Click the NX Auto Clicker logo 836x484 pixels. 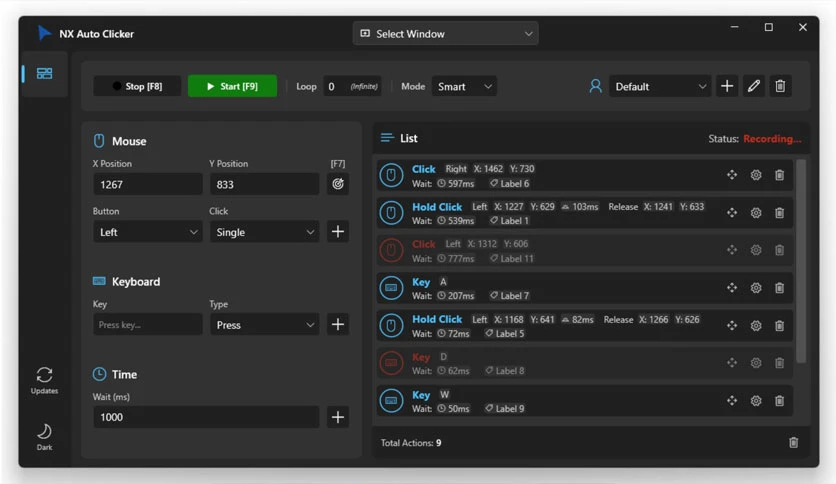[44, 33]
